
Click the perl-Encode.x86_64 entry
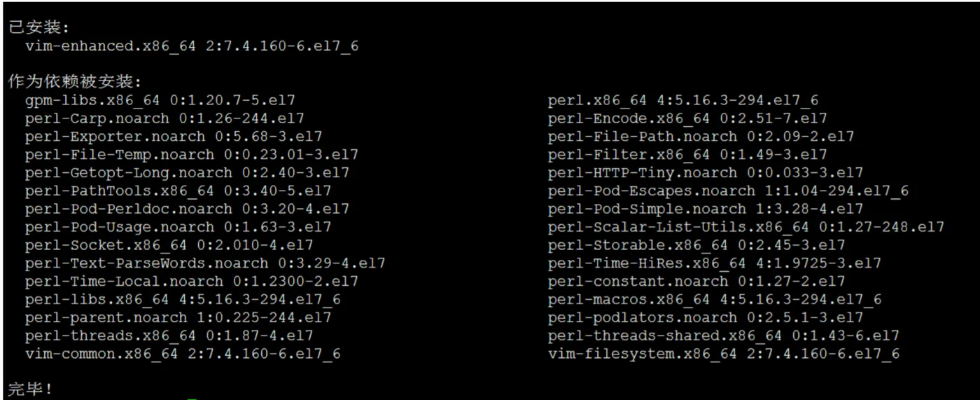coord(687,118)
